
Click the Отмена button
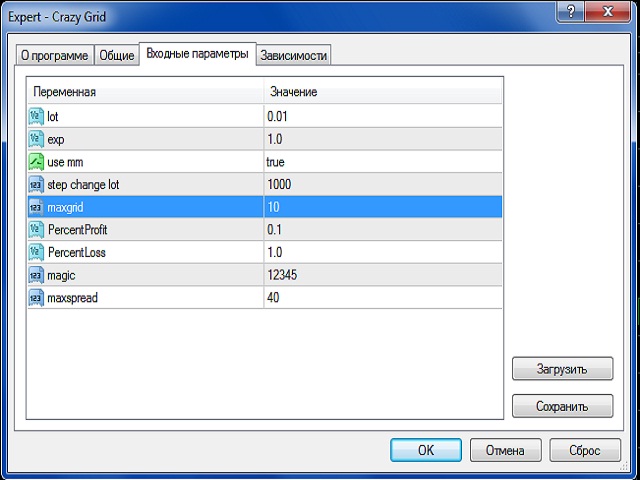point(505,450)
